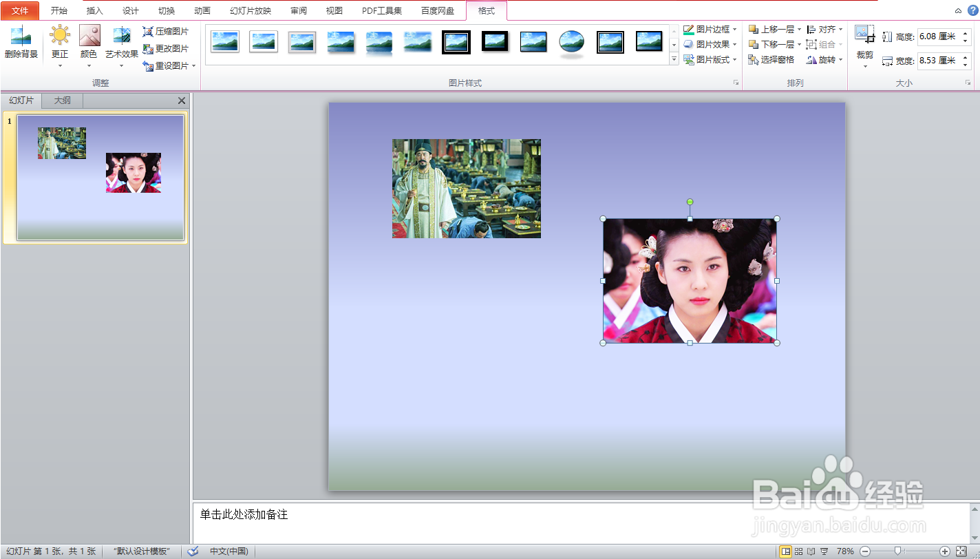Image resolution: width=980 pixels, height=559 pixels.
Task: Open the 重设图片 dropdown arrow
Action: 194,66
